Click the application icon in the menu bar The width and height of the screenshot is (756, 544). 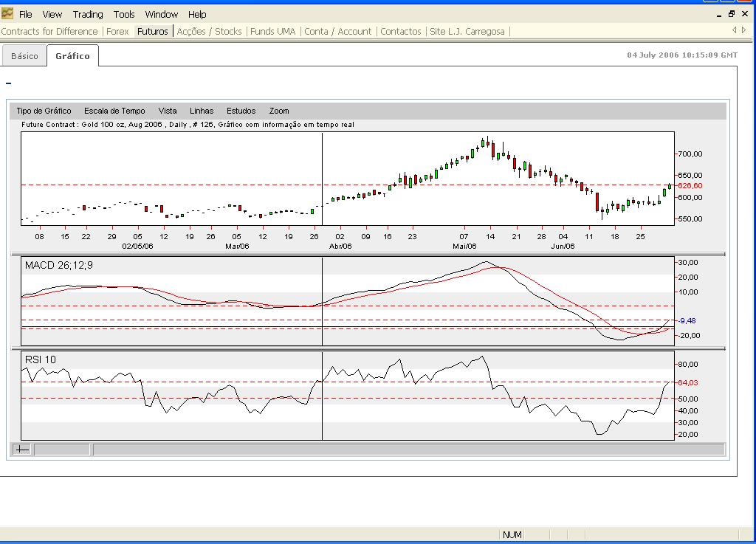(x=7, y=14)
